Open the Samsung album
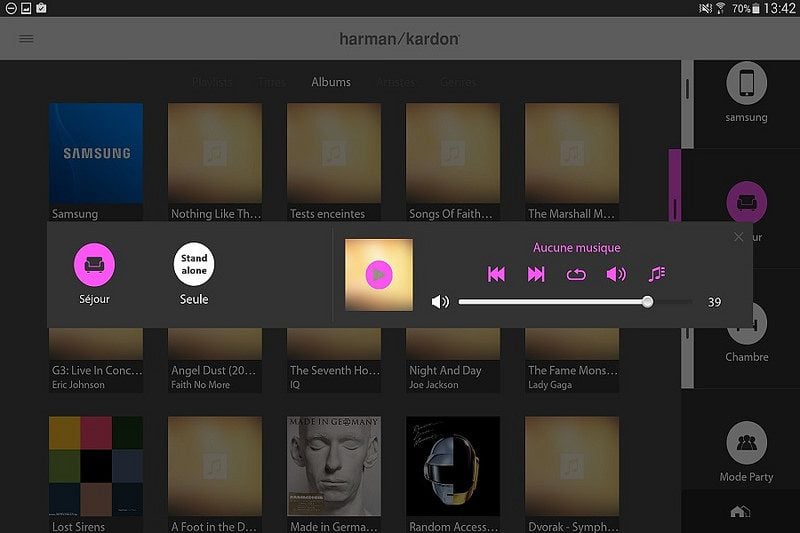Image resolution: width=800 pixels, height=533 pixels. point(96,161)
